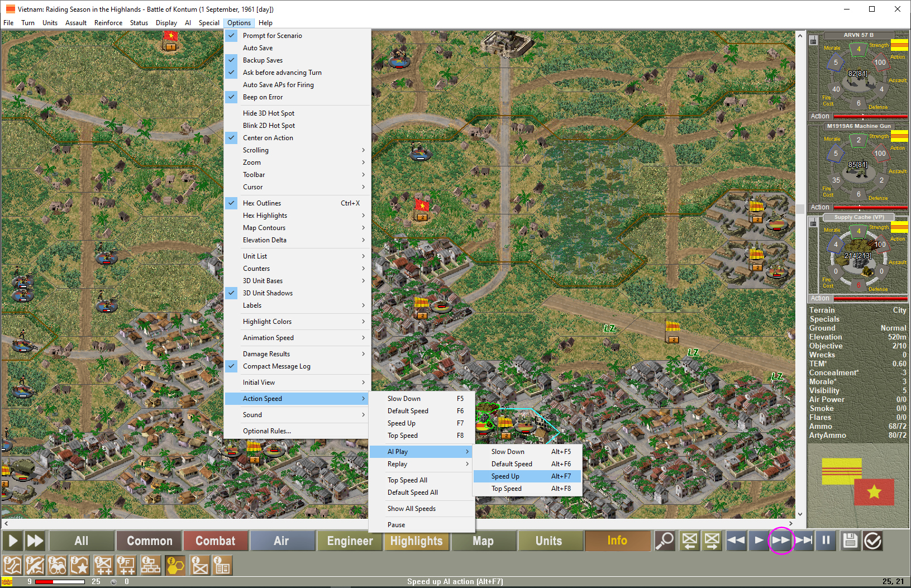The width and height of the screenshot is (911, 588).
Task: Expand the Counters submenu
Action: (297, 268)
